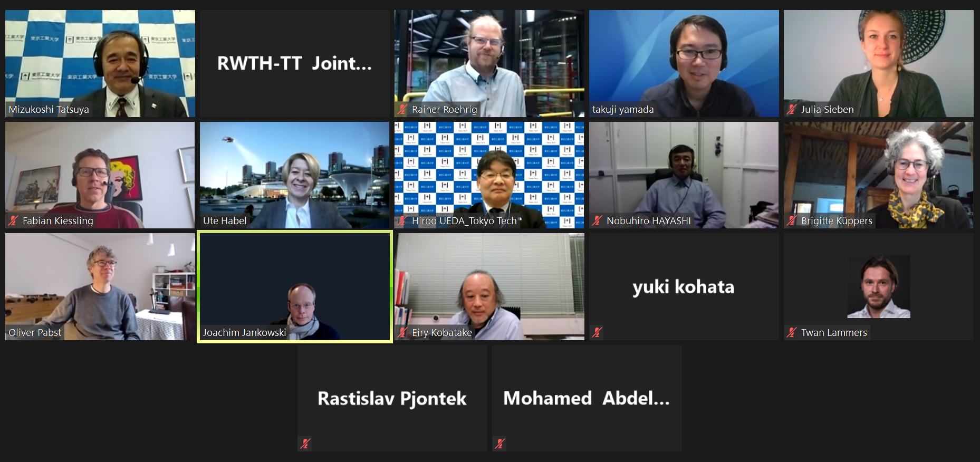Click the Oliver Pabst name label
This screenshot has width=980, height=462.
click(35, 333)
